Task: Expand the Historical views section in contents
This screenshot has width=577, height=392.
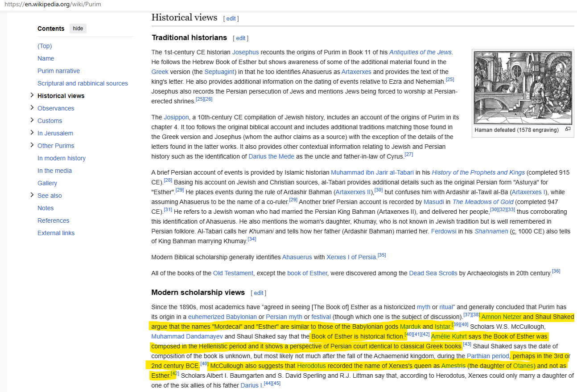Action: [x=32, y=95]
